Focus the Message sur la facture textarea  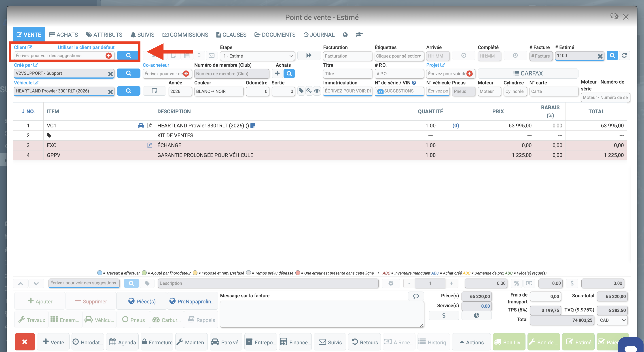(x=322, y=314)
